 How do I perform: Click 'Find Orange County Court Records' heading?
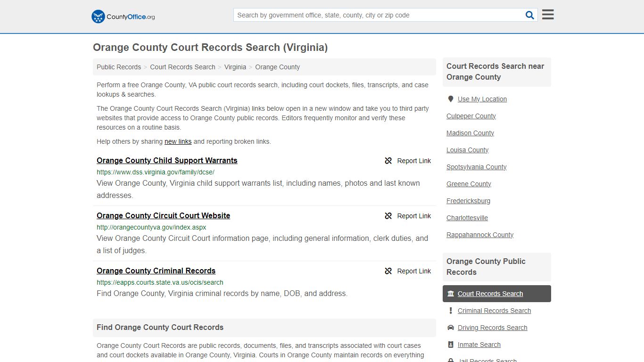(160, 327)
